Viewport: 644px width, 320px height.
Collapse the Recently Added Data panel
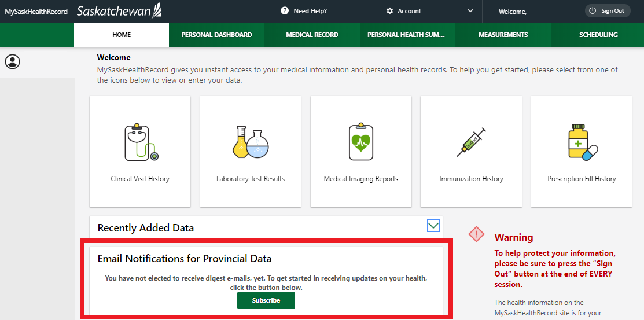point(433,226)
